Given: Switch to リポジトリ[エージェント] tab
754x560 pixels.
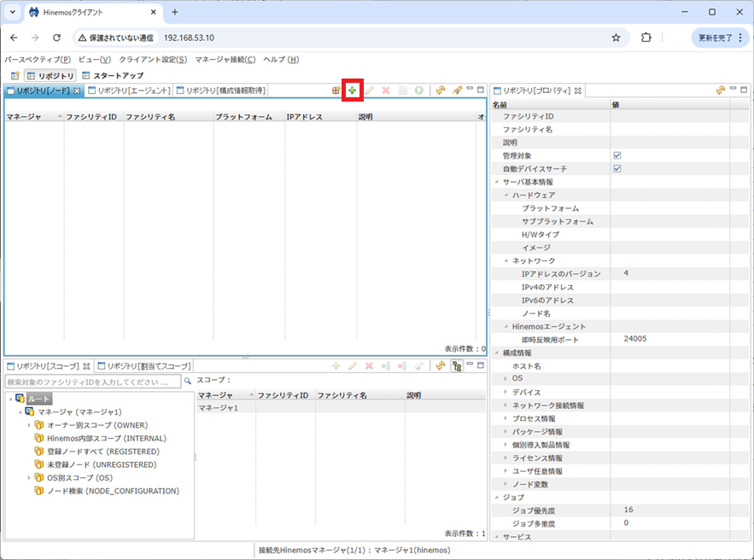Looking at the screenshot, I should click(x=129, y=90).
